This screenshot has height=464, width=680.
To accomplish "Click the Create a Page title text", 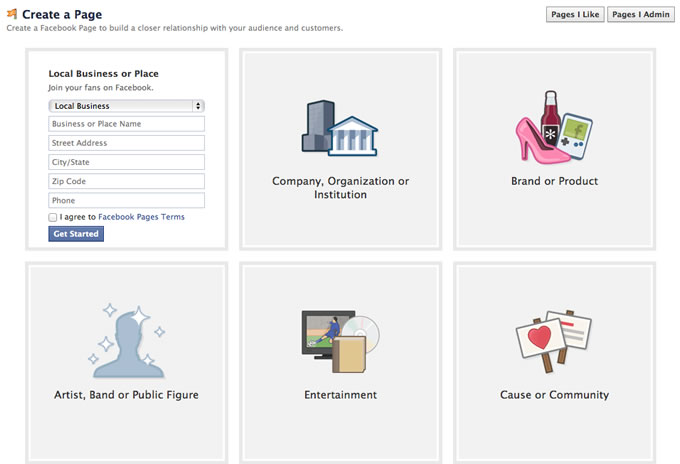I will click(x=62, y=14).
